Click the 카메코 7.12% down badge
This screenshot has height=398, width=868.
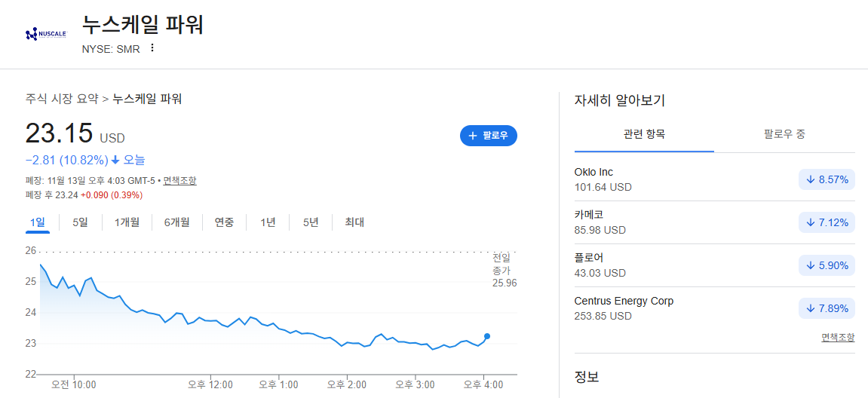pos(827,222)
